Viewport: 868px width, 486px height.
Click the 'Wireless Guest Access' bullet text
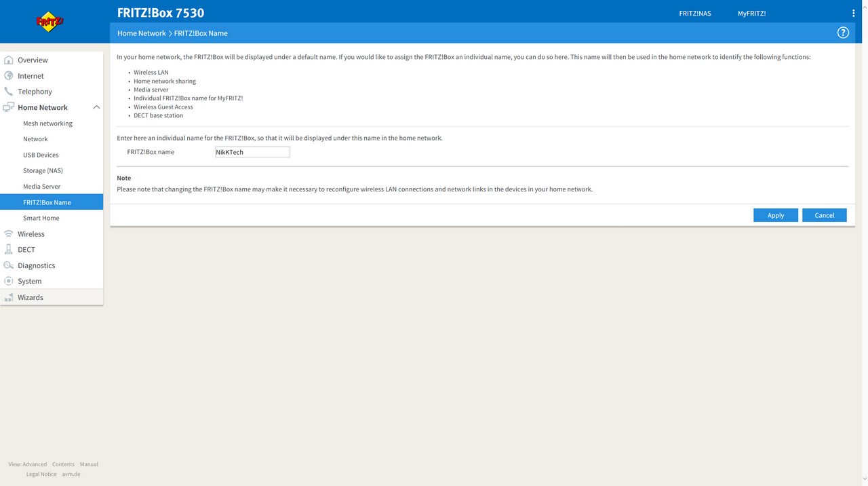click(x=163, y=107)
